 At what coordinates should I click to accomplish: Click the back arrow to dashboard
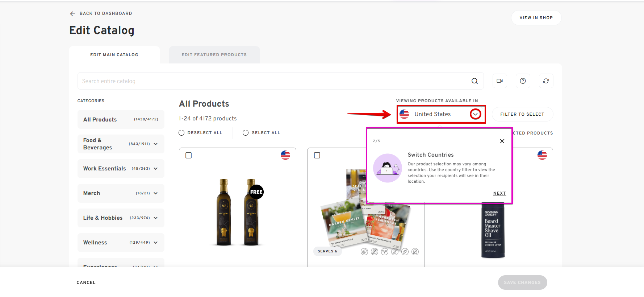(x=72, y=14)
